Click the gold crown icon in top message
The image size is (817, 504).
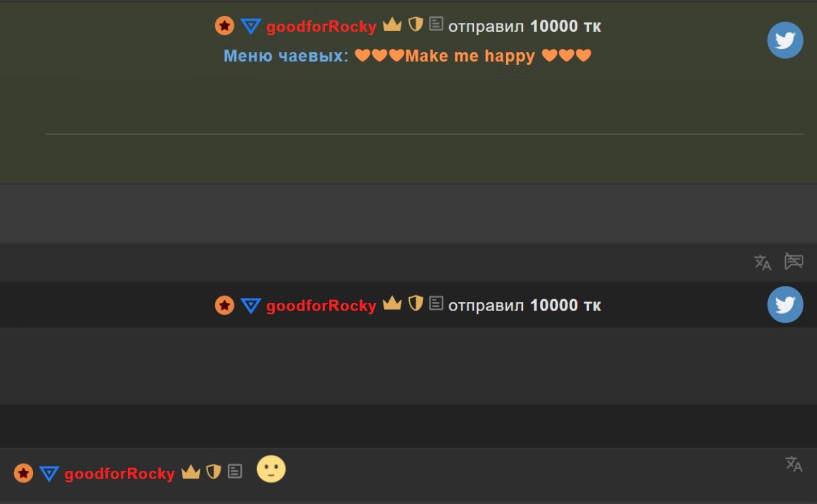pyautogui.click(x=392, y=25)
